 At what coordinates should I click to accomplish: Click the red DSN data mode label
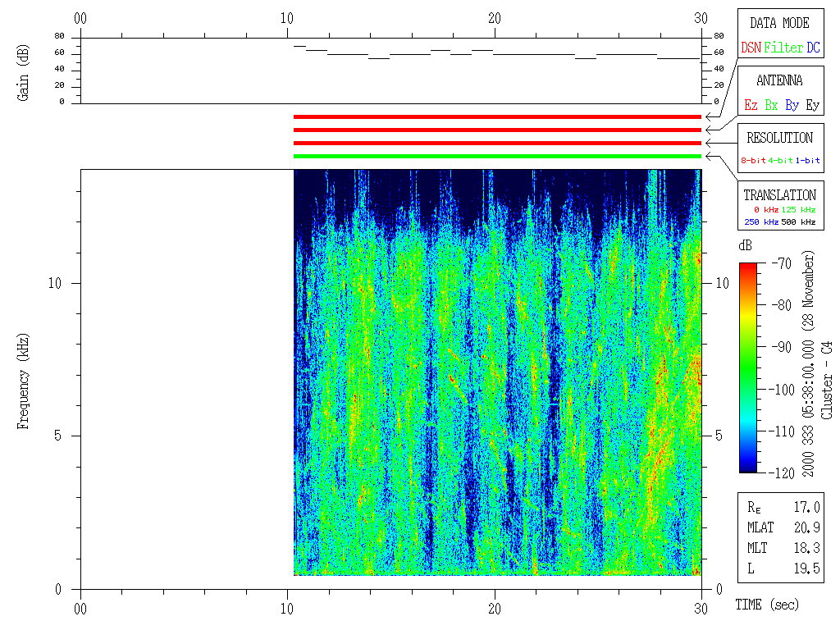[x=751, y=48]
